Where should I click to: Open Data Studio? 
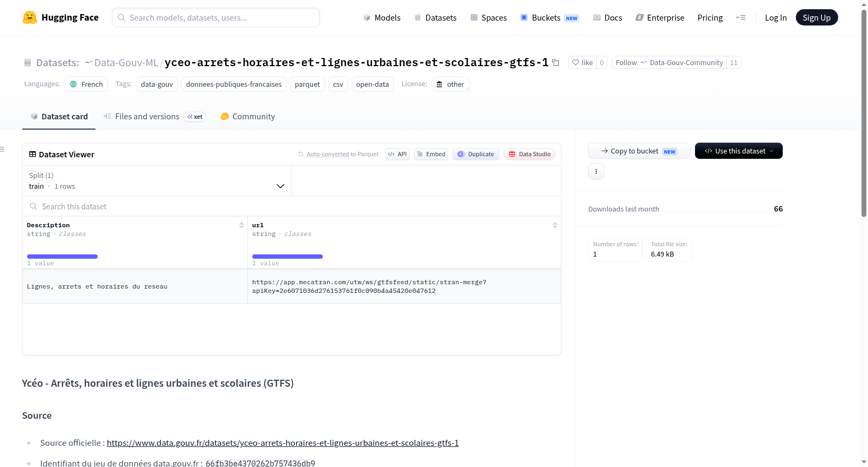point(529,154)
